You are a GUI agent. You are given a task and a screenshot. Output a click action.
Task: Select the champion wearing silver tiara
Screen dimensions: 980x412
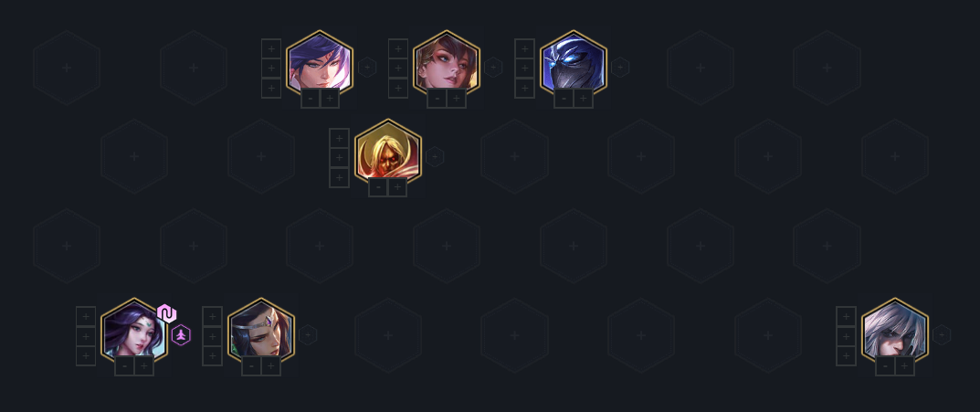tap(260, 330)
